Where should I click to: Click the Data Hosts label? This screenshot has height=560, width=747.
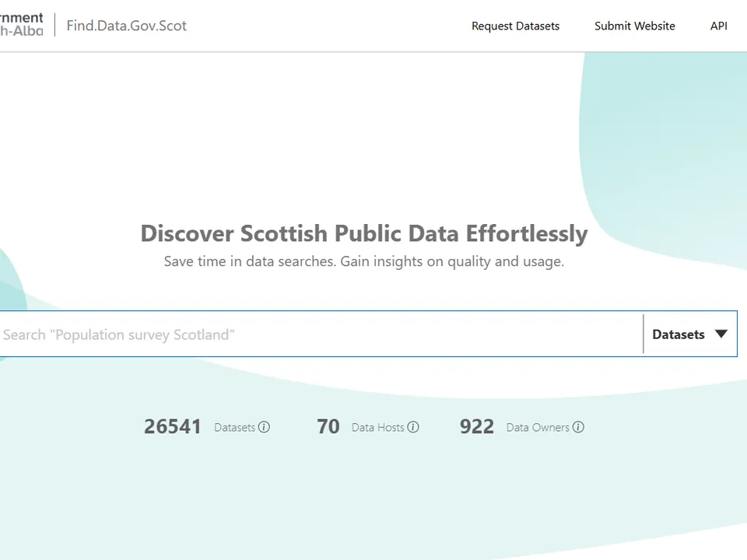[x=378, y=428]
